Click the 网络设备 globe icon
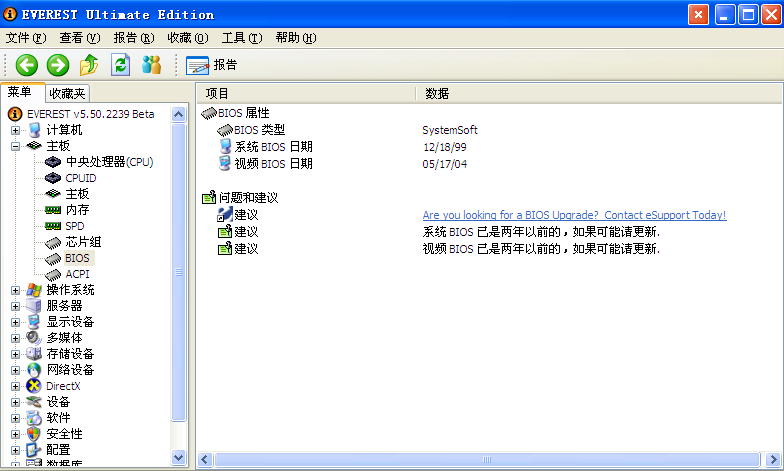The width and height of the screenshot is (784, 471). pos(34,370)
